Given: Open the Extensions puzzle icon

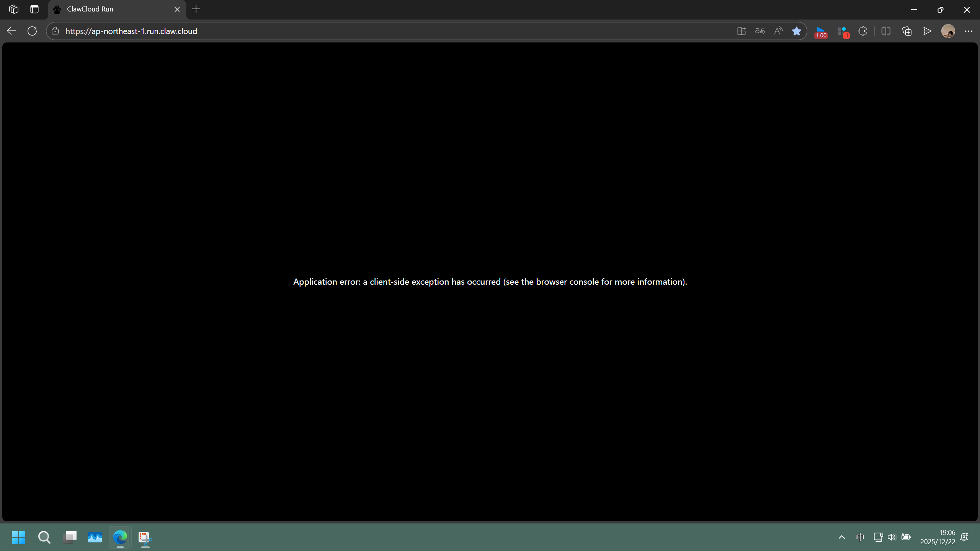Looking at the screenshot, I should point(862,31).
